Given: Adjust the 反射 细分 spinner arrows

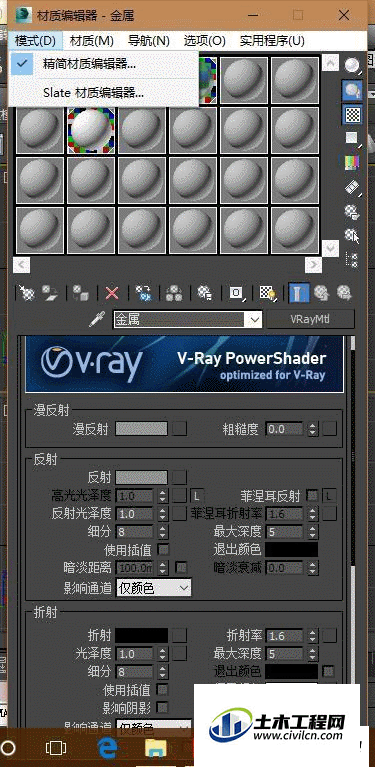Looking at the screenshot, I should pyautogui.click(x=162, y=532).
